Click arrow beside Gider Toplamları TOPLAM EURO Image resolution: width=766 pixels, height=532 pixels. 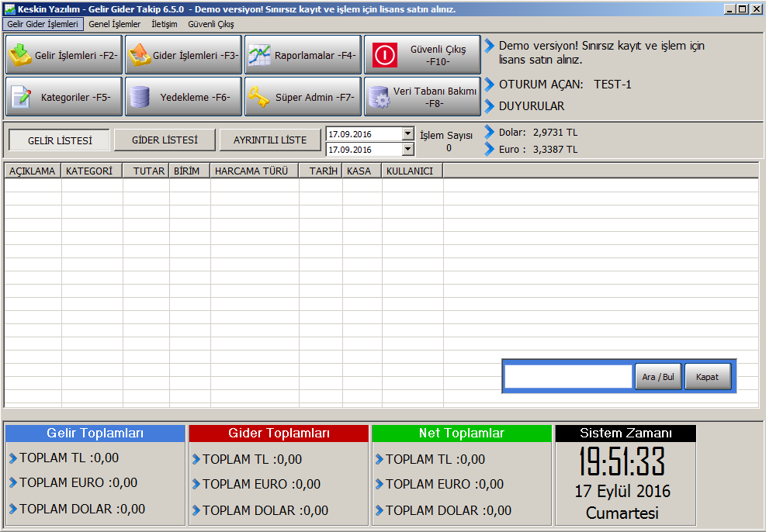[x=196, y=484]
